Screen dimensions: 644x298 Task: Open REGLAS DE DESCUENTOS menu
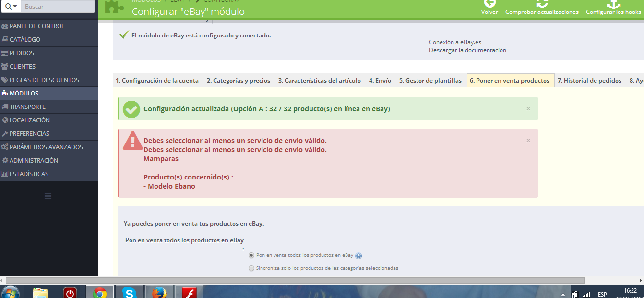(x=49, y=80)
